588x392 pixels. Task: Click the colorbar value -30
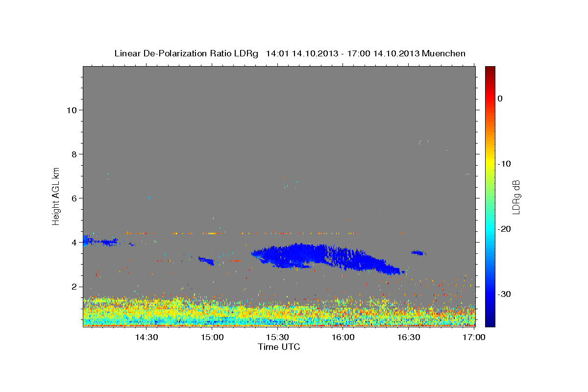tap(504, 294)
